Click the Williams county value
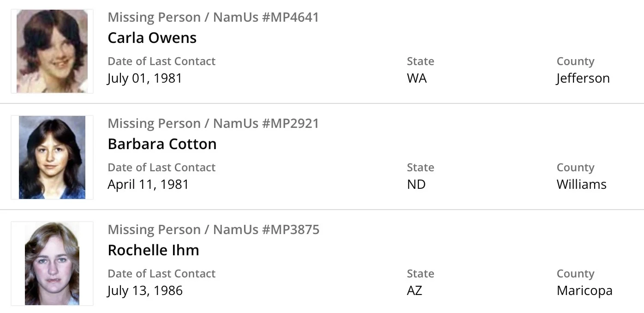The image size is (644, 313). (x=581, y=184)
